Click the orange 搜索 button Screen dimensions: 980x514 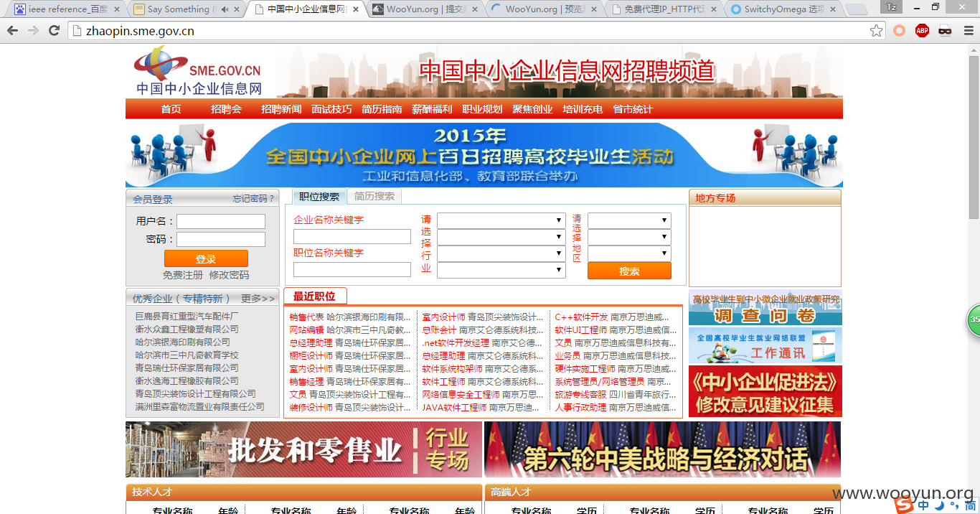click(x=629, y=271)
